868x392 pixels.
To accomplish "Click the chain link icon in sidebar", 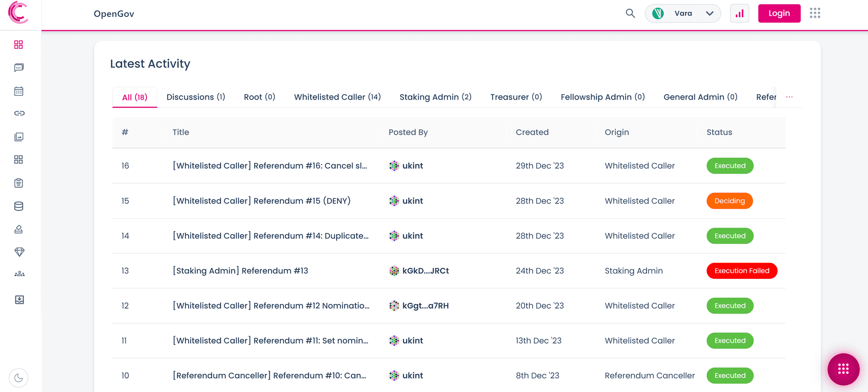I will coord(19,113).
